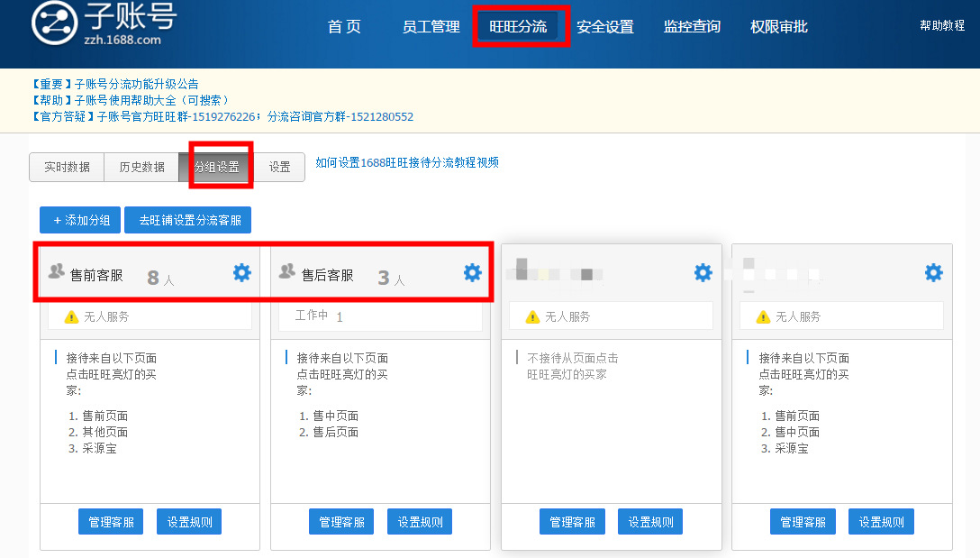The height and width of the screenshot is (558, 980).
Task: Switch to the 历史数据 tab
Action: pos(141,168)
